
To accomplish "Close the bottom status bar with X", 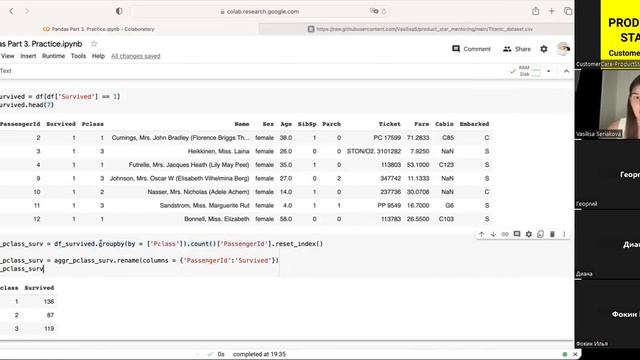I will (x=575, y=354).
